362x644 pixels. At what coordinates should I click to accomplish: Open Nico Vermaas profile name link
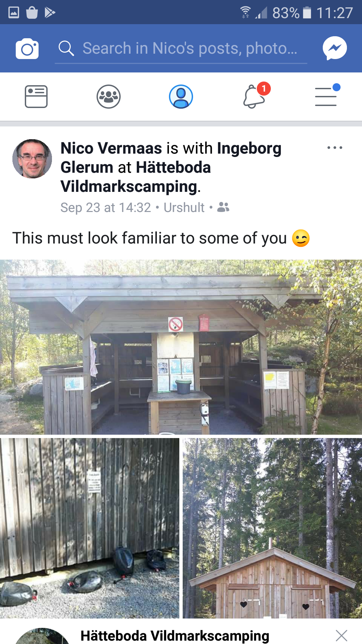point(111,148)
